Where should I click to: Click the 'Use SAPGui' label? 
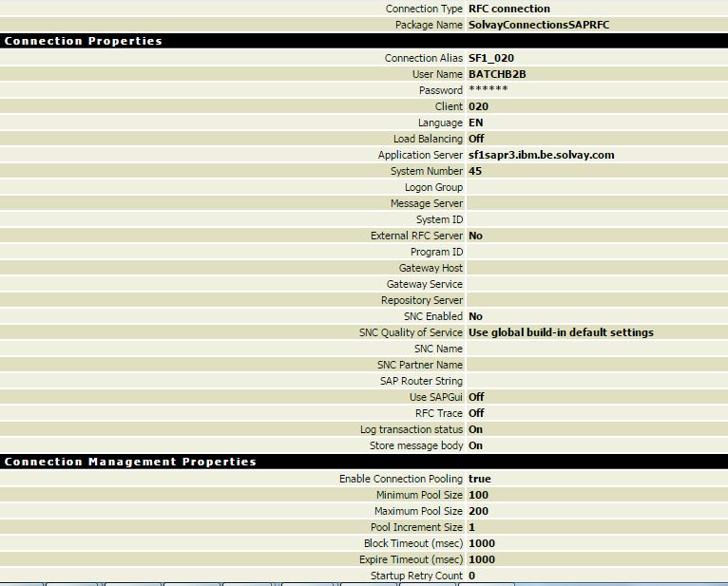pos(436,397)
